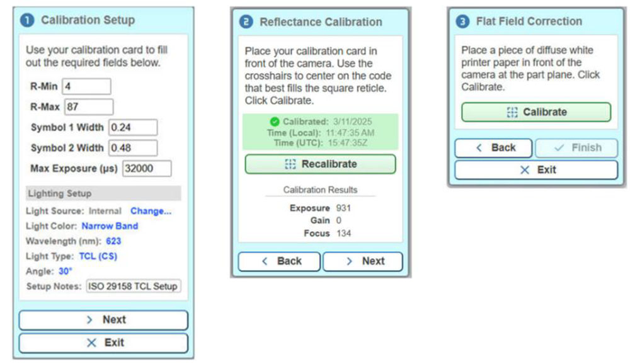Select the Symbol 1 Width field
This screenshot has height=364, width=630.
coord(132,127)
